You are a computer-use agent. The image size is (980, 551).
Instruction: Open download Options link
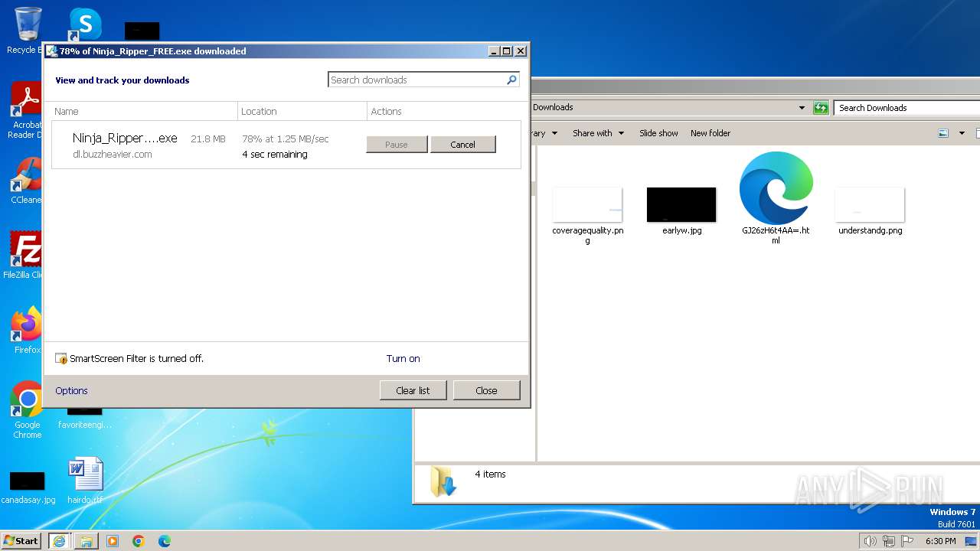(71, 390)
